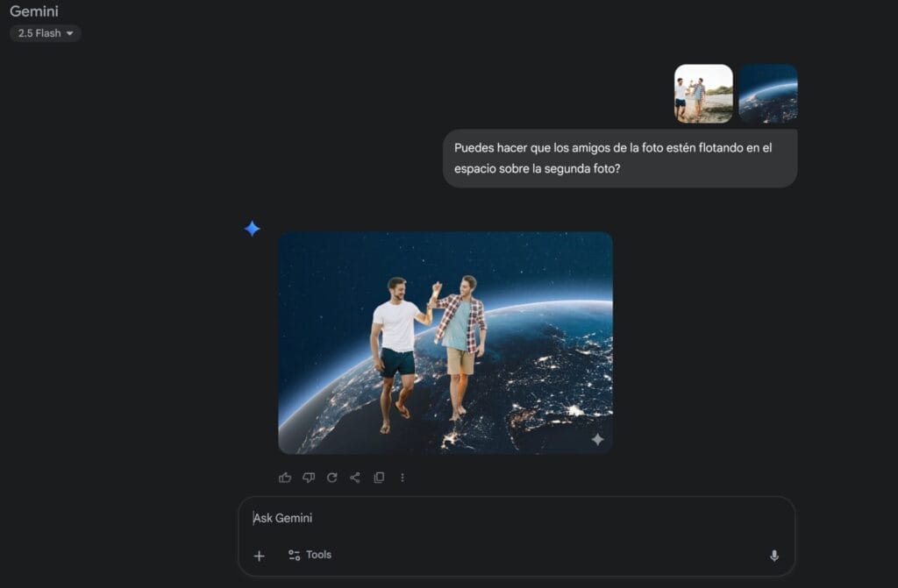Regenerate the response with redo icon
Screen dimensions: 898x588
click(x=332, y=478)
